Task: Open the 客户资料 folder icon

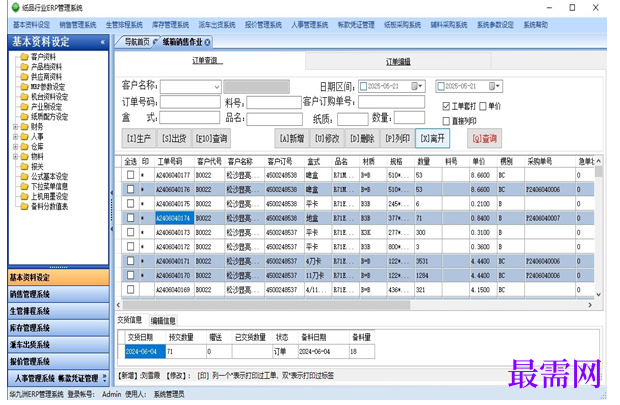Action: [24, 57]
